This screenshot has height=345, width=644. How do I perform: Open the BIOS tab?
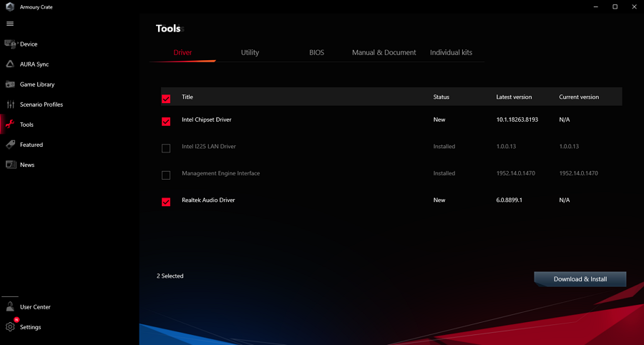[x=317, y=52]
